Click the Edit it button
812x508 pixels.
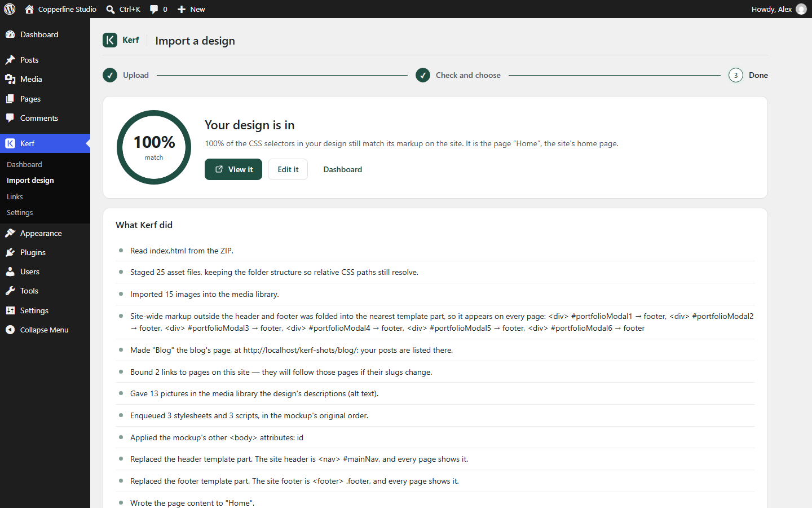click(288, 169)
